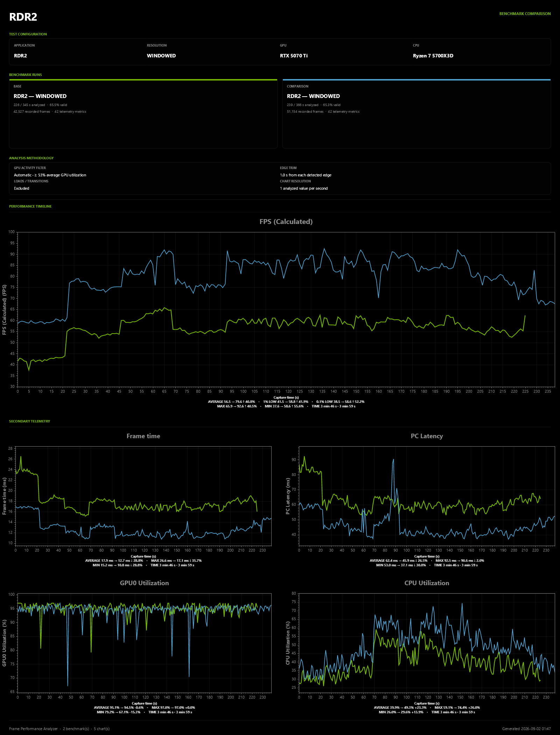Viewport: 560px width, 735px height.
Task: Click the PERFORMANCE TIMELINE section heading
Action: [x=30, y=206]
